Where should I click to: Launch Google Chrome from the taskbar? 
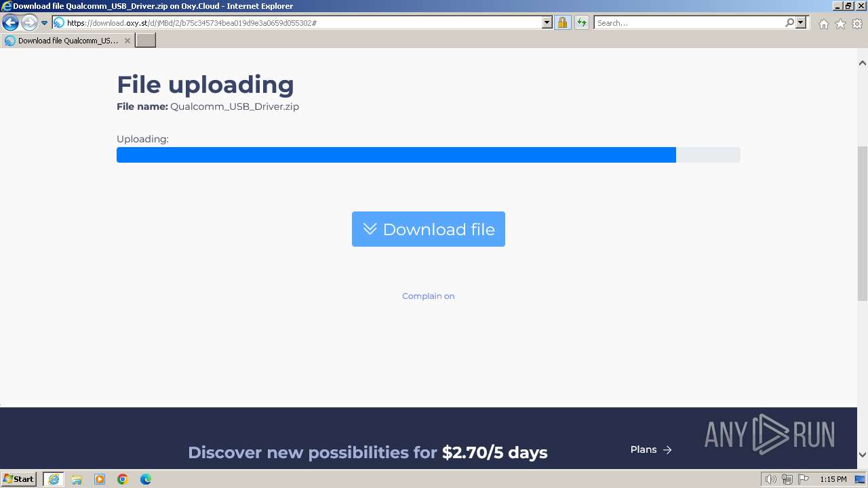point(123,479)
